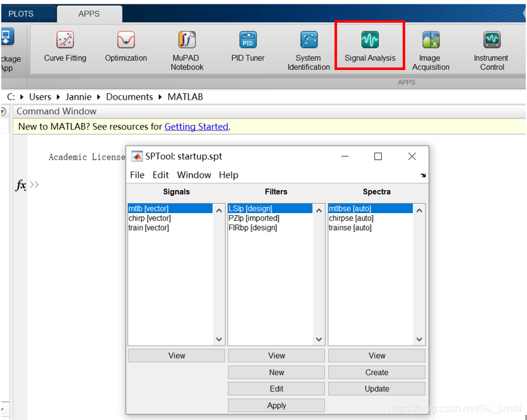Open the System Identification app

309,51
